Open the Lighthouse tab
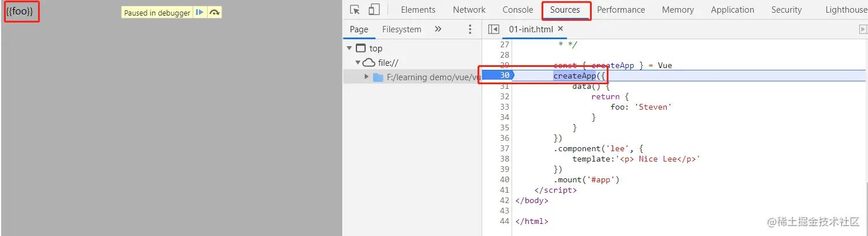 tap(846, 10)
